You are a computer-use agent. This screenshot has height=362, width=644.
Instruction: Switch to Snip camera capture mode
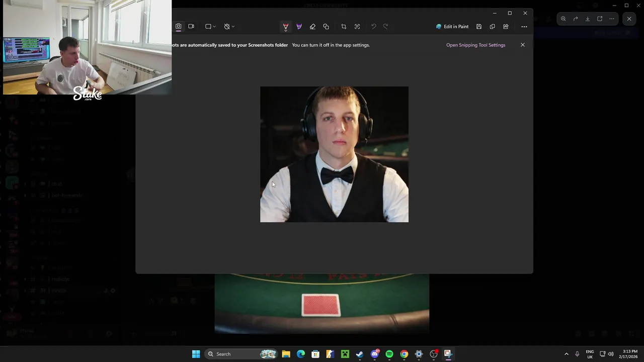click(x=178, y=26)
